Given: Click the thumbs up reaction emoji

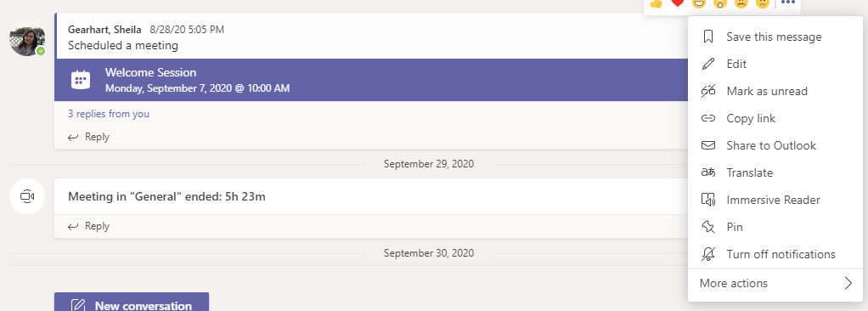Looking at the screenshot, I should pyautogui.click(x=656, y=3).
